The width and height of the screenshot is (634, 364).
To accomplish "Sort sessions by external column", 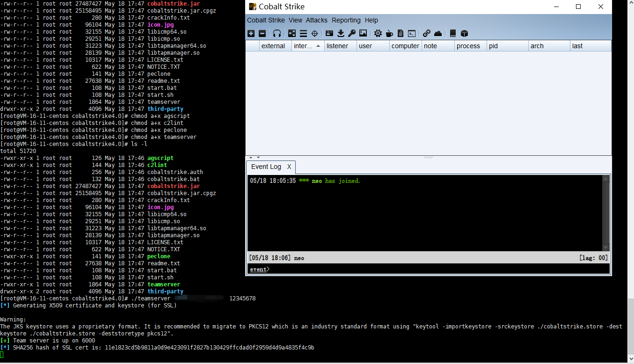I will [x=275, y=46].
